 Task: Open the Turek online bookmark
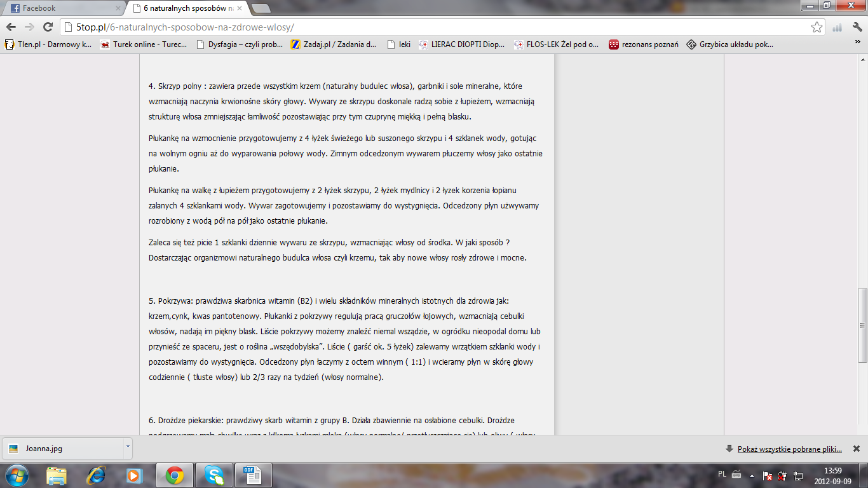tap(144, 44)
